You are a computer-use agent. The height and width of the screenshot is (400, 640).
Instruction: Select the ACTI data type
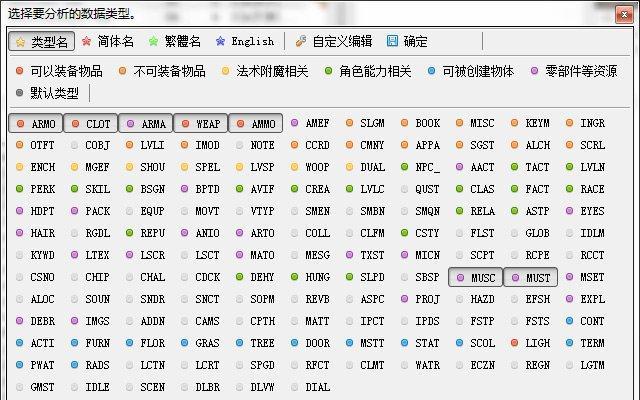tap(36, 344)
